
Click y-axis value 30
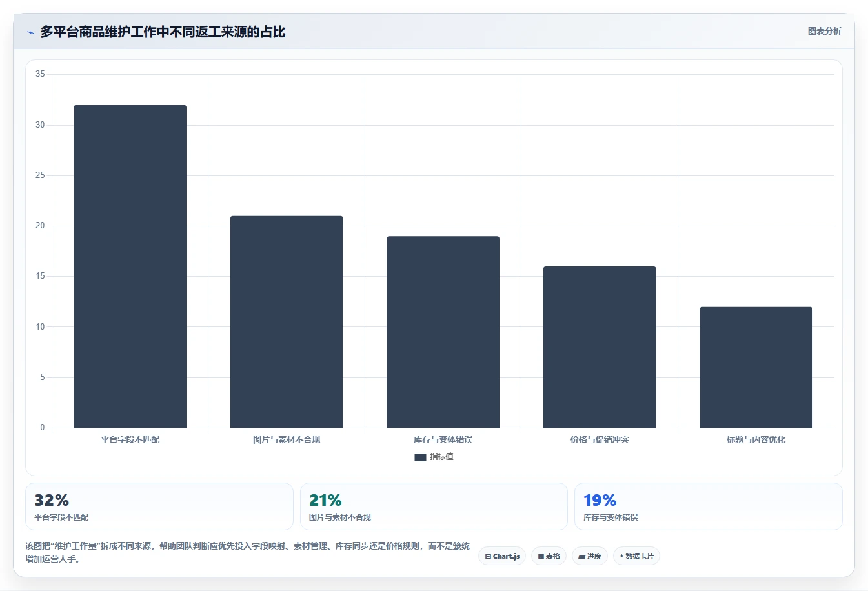[40, 125]
